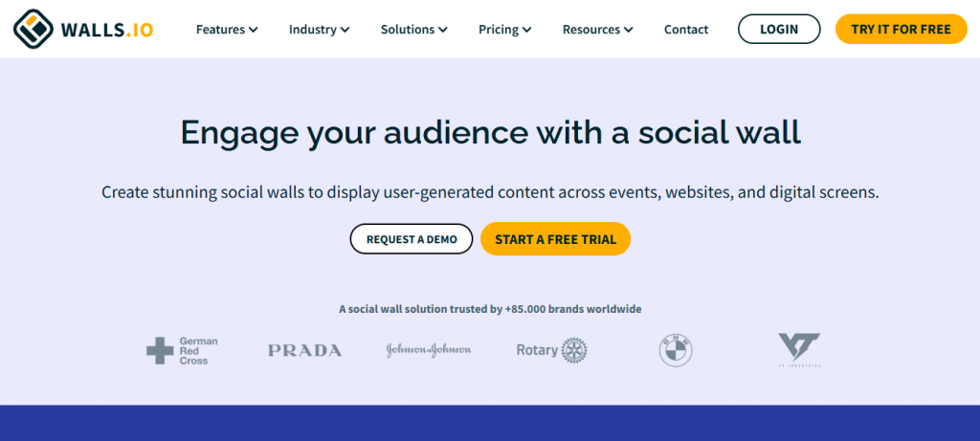Click the Rotary gear wheel logo
This screenshot has width=980, height=441.
[574, 350]
